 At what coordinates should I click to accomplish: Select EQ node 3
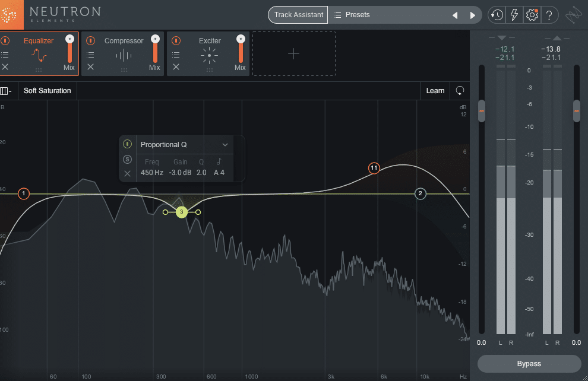pos(182,212)
